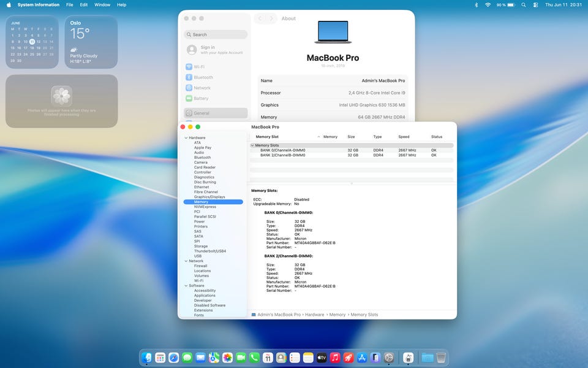Image resolution: width=588 pixels, height=368 pixels.
Task: Sort by the Status column header
Action: point(437,137)
